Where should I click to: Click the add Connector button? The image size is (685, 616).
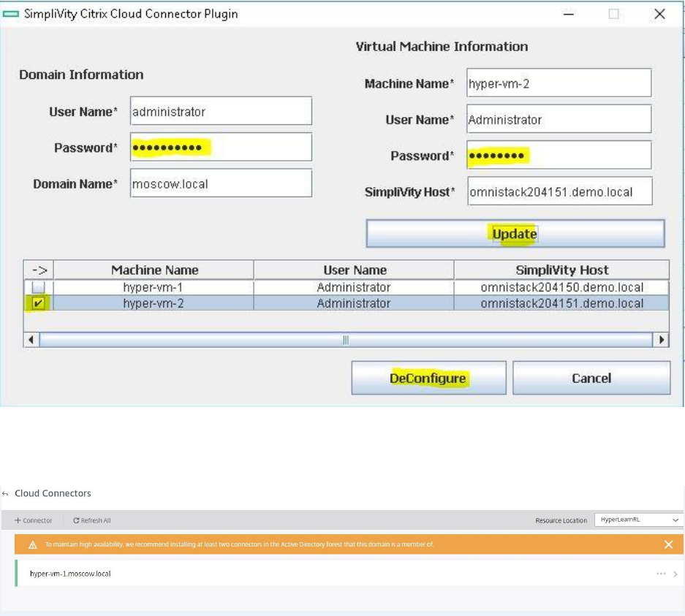tap(34, 520)
